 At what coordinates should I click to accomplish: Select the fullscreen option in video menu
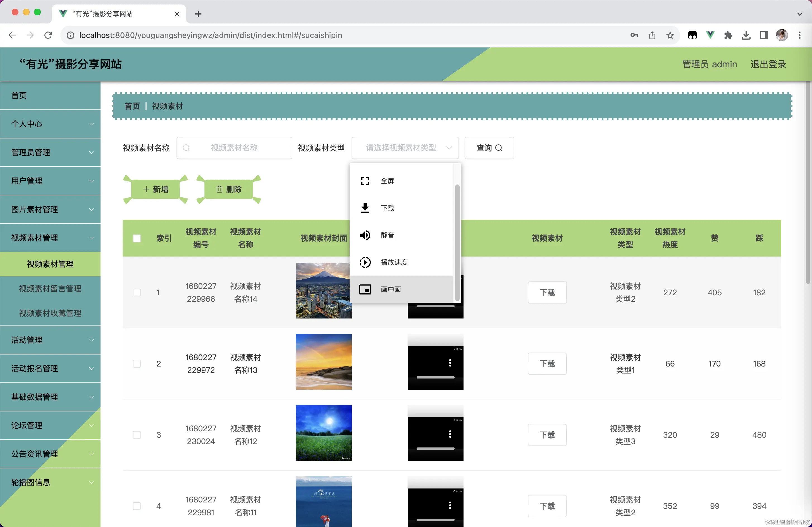coord(387,181)
